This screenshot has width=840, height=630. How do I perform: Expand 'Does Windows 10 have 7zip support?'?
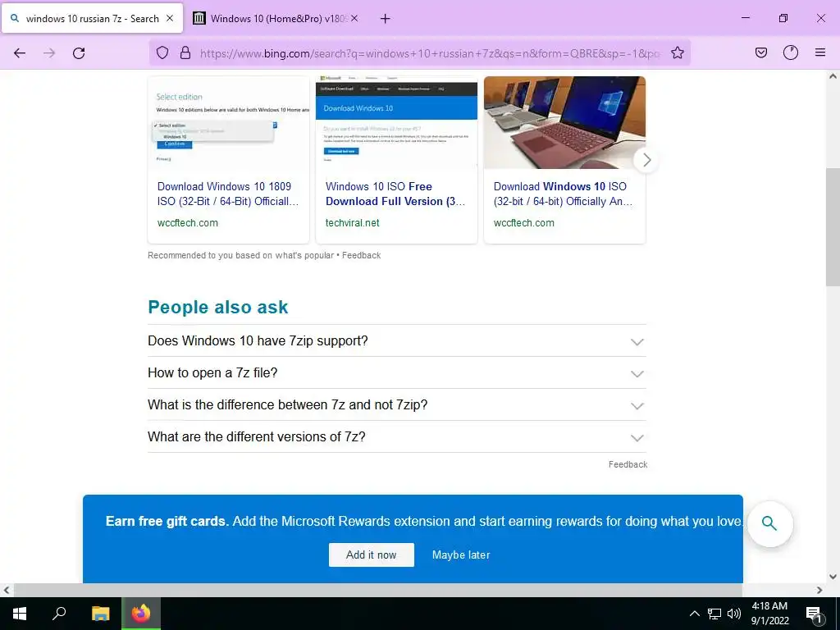(x=396, y=340)
